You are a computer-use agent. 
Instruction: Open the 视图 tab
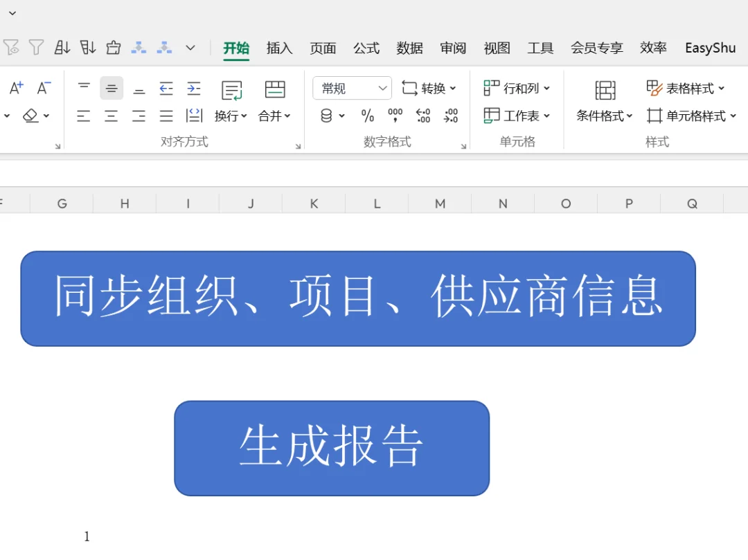point(497,48)
